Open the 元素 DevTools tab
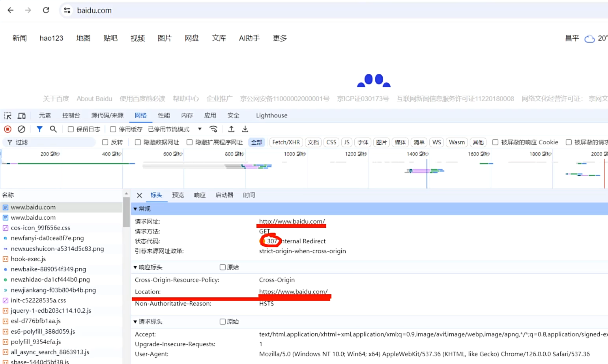Image resolution: width=608 pixels, height=364 pixels. coord(45,116)
